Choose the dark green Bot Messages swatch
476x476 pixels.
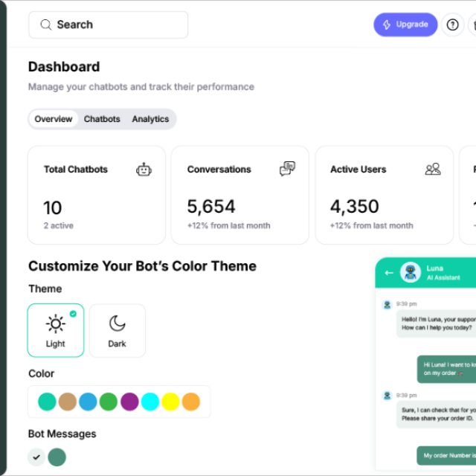click(57, 457)
